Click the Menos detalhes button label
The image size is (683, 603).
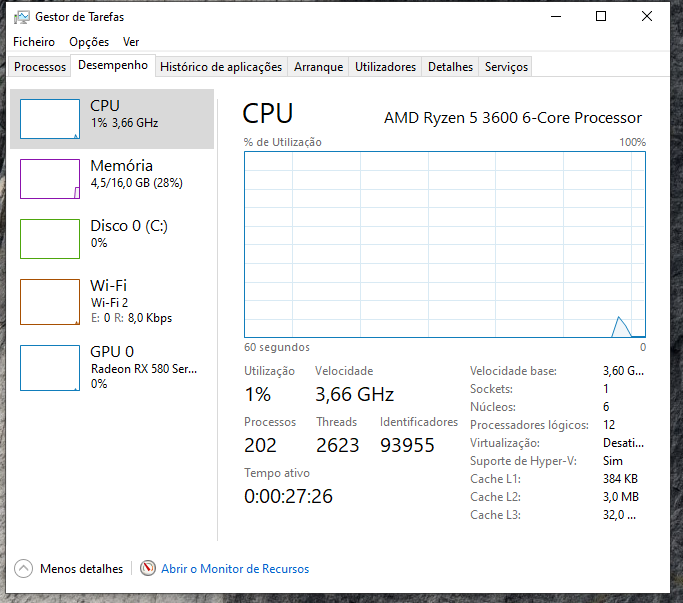pyautogui.click(x=81, y=569)
